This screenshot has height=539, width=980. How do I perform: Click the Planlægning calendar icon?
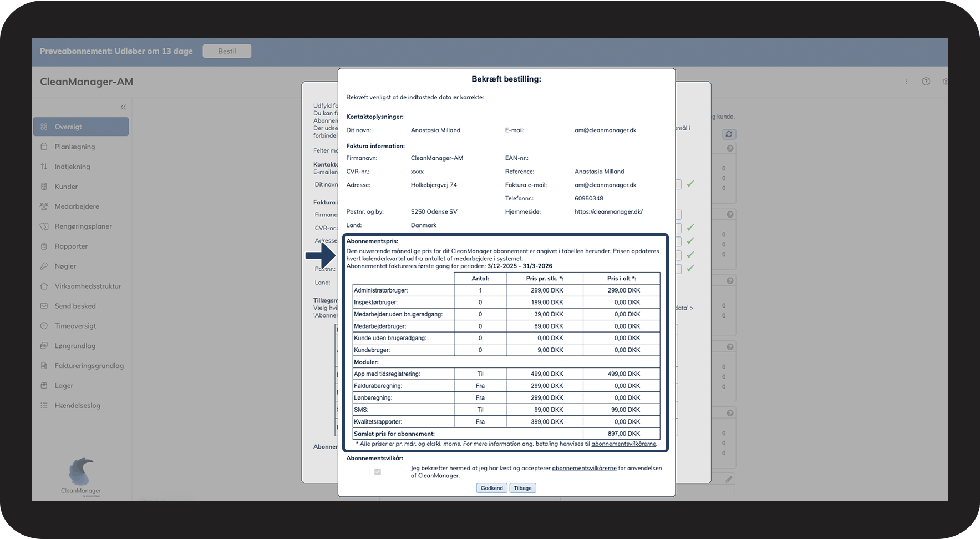pos(44,147)
